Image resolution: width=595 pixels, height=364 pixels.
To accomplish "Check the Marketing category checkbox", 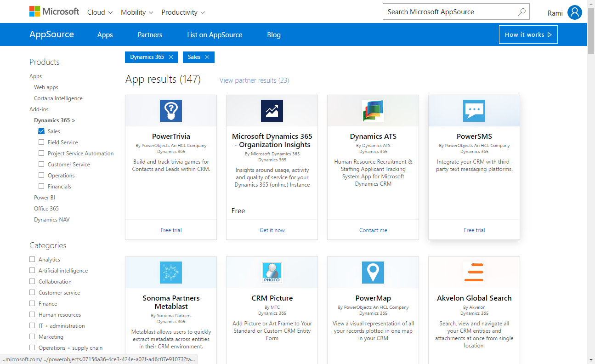I will 32,337.
